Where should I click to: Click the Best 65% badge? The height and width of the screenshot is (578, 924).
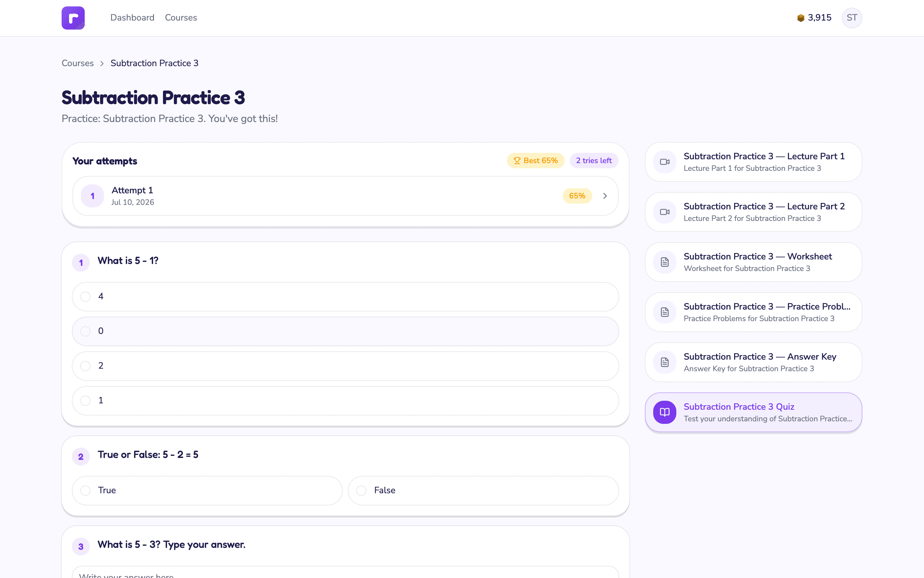coord(535,161)
